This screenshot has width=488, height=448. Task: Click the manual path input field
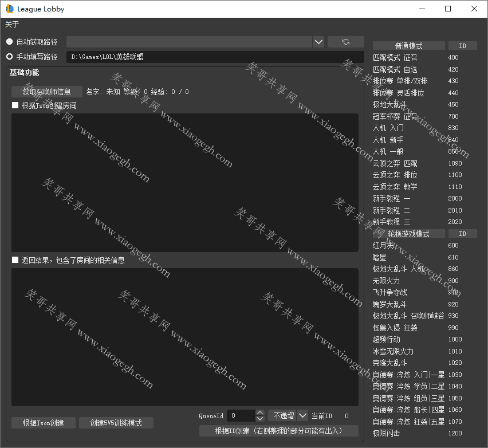pyautogui.click(x=215, y=57)
